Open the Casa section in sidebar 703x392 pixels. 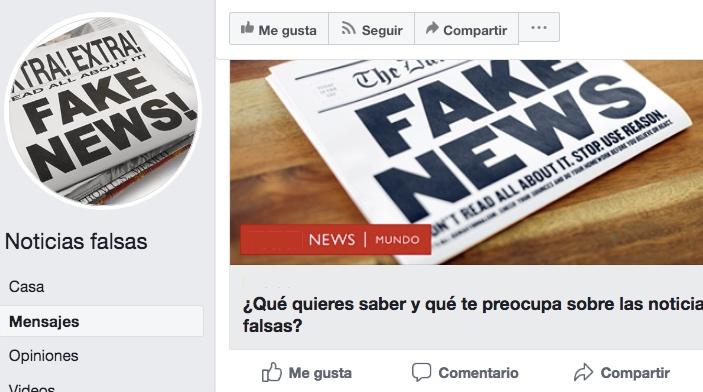[x=26, y=287]
